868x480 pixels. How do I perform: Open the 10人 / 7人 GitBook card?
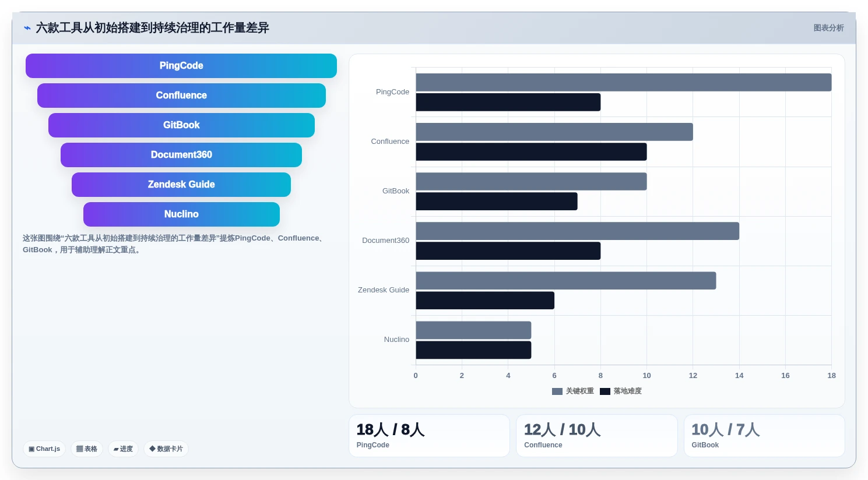764,436
